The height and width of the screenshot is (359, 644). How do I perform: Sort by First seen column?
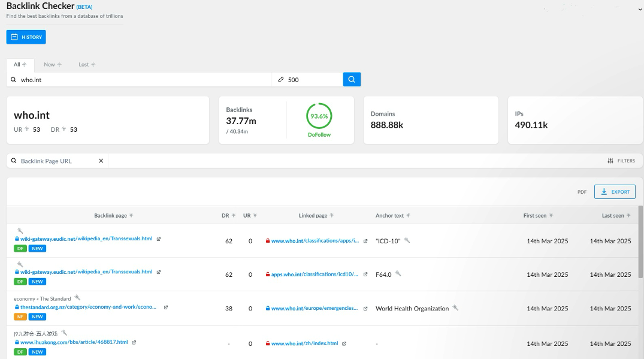click(538, 216)
